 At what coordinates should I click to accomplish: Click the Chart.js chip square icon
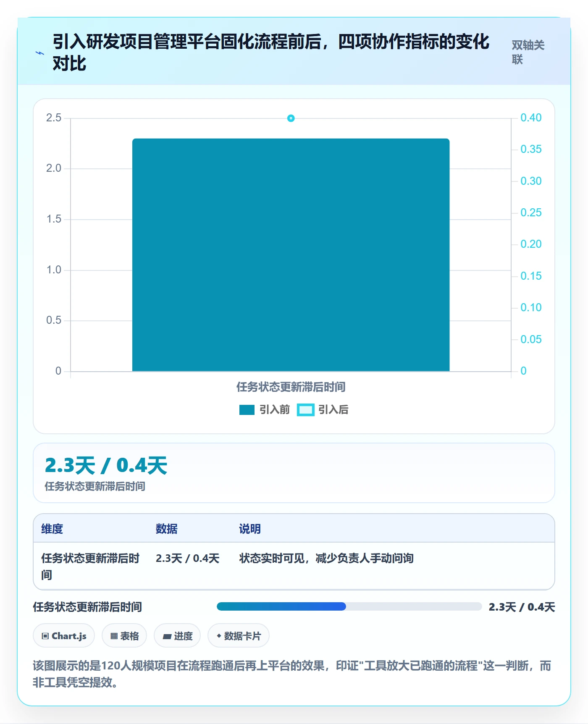coord(45,636)
